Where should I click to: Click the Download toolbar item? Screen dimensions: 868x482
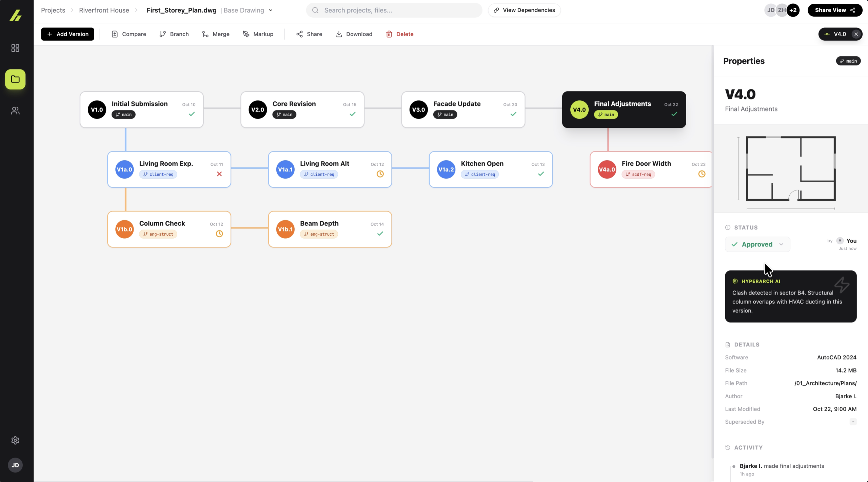tap(354, 34)
